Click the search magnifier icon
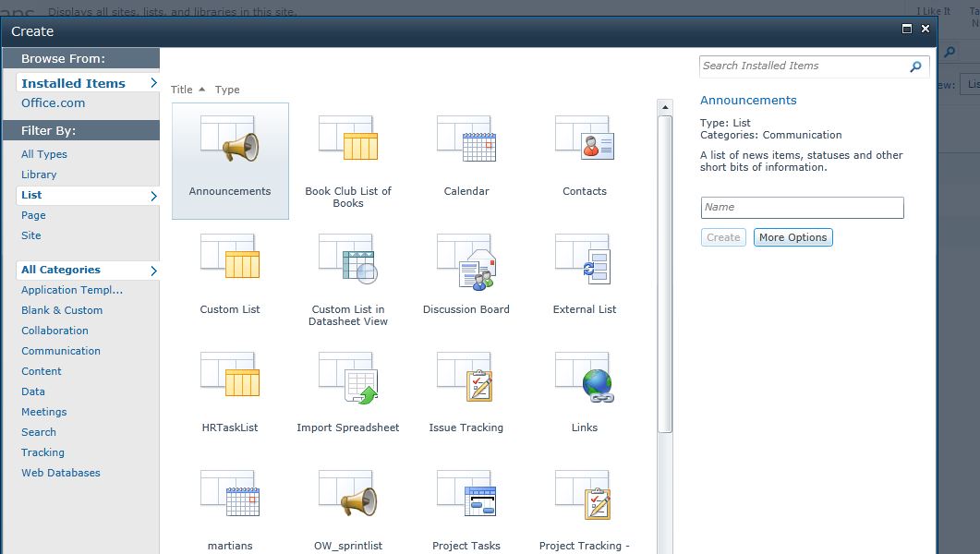Screen dimensions: 980x554 coord(915,66)
